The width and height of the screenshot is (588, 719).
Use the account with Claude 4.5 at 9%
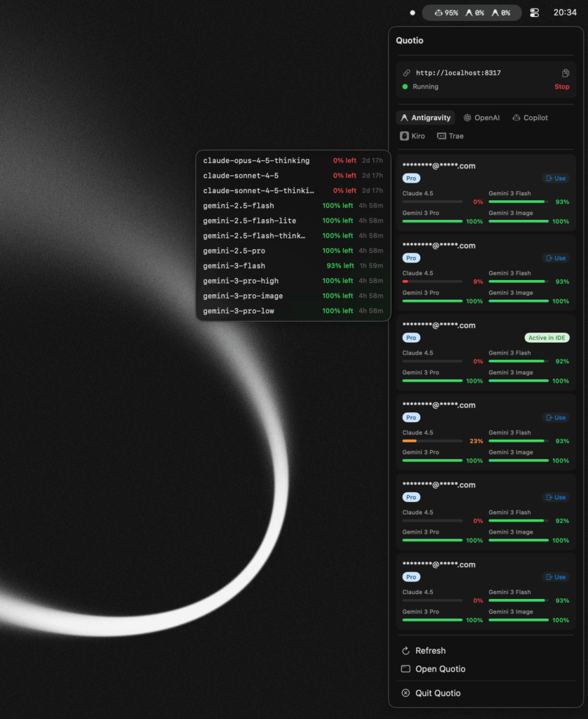pos(555,258)
